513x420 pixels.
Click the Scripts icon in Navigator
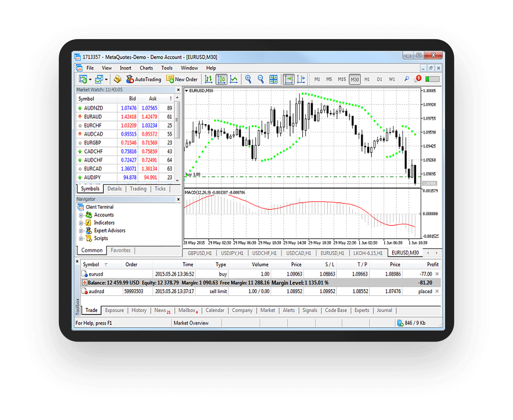(89, 238)
